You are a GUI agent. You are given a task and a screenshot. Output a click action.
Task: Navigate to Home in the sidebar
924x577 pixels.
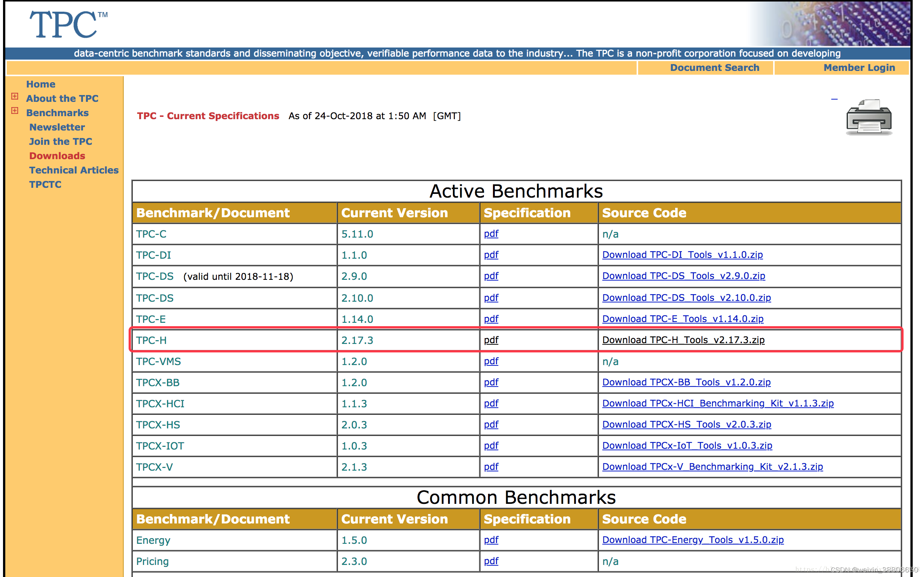click(x=41, y=84)
